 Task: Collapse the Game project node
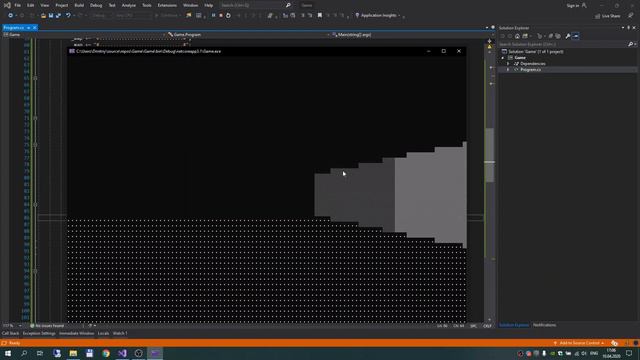pos(503,58)
